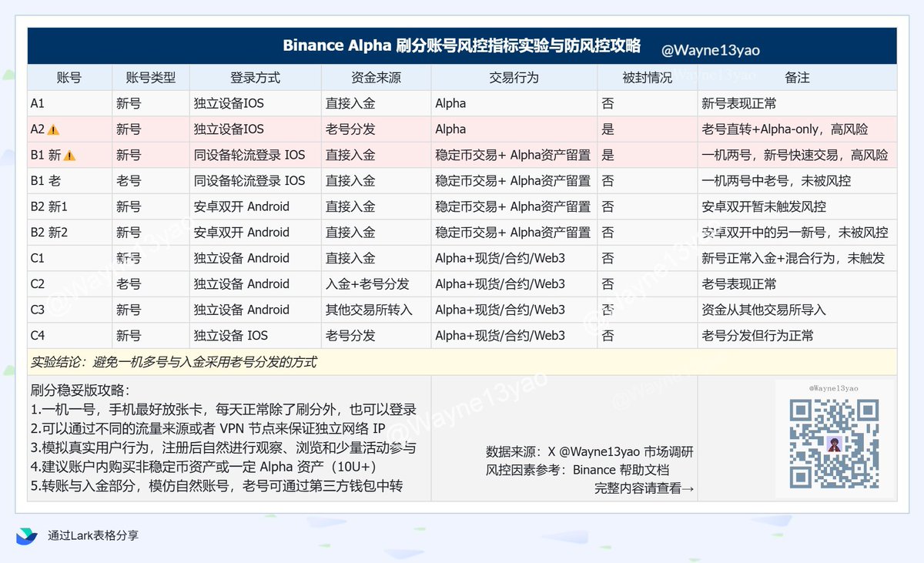Click the '风控因素参考: Binance 帮助文档' line
924x563 pixels.
tap(577, 470)
